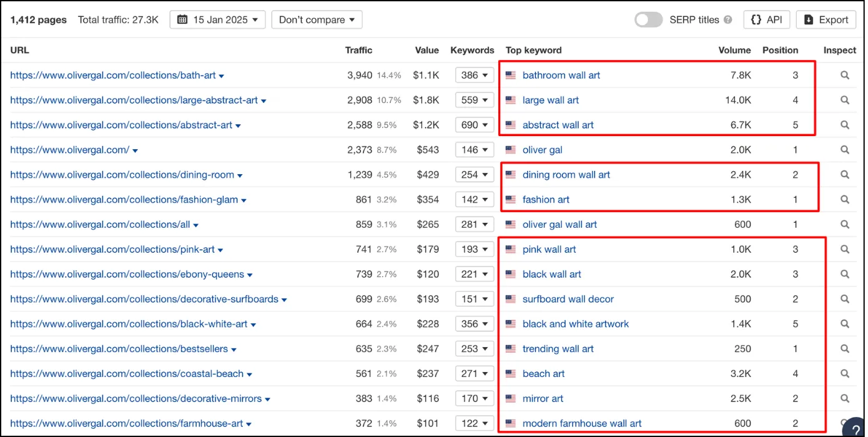Inspect the bath-art collection row
868x437 pixels.
(x=844, y=75)
